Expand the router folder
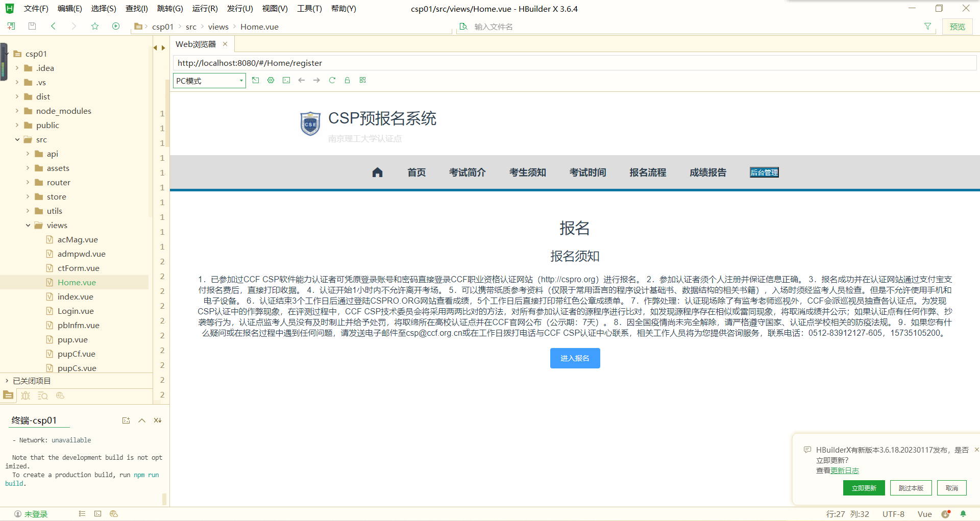980x521 pixels. pos(28,182)
